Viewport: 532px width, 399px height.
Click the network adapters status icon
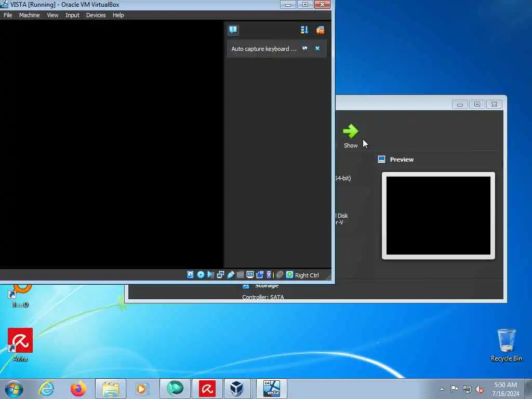(x=220, y=274)
